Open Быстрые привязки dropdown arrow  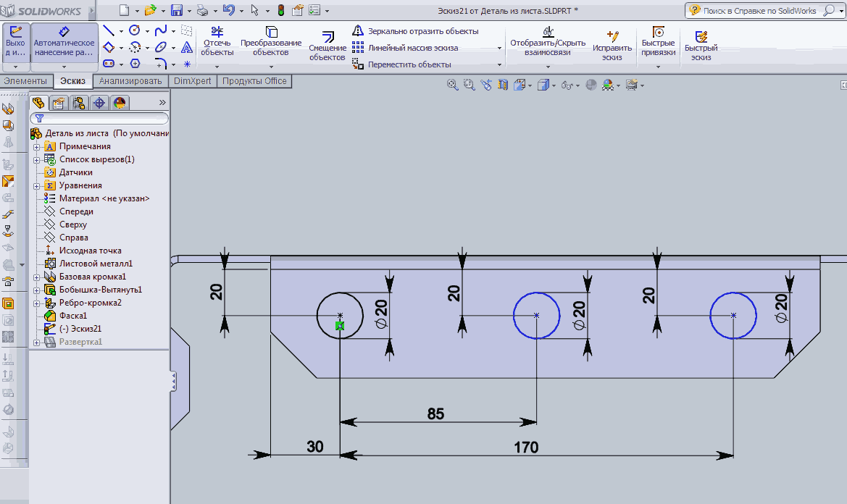[658, 67]
